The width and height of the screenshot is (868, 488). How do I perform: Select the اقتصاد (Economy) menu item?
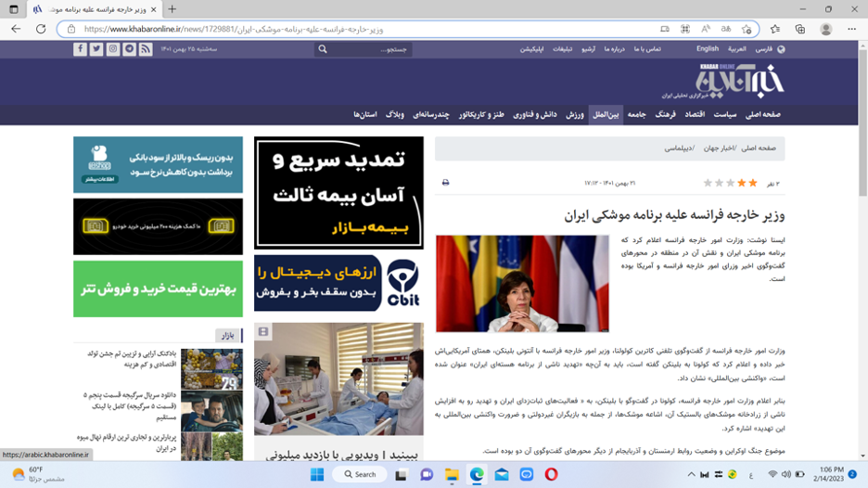695,114
